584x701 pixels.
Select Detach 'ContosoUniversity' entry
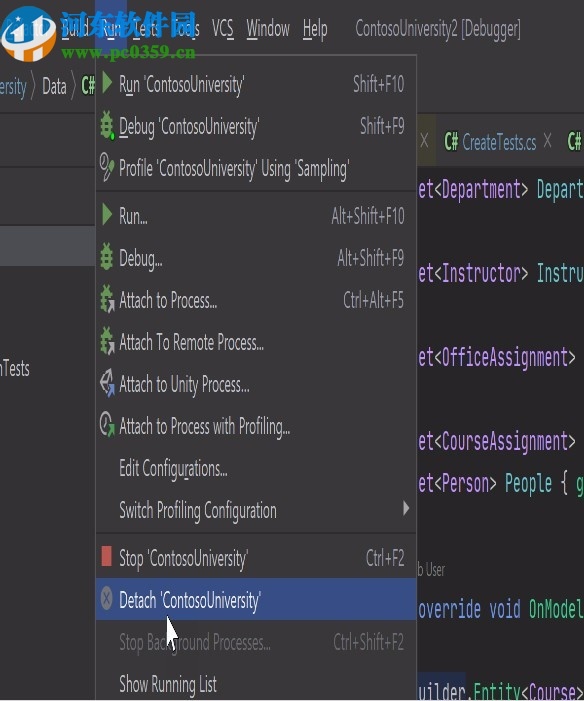(x=256, y=599)
